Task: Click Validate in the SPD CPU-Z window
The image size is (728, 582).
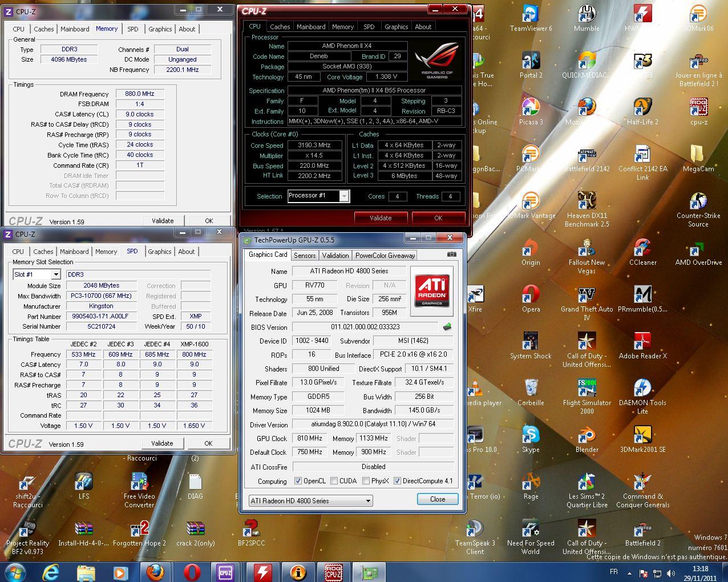Action: (x=162, y=443)
